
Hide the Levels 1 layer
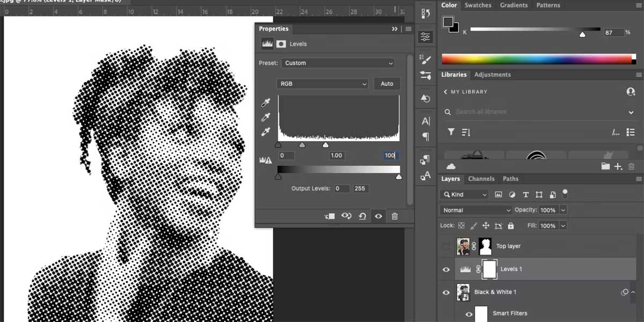coord(446,269)
